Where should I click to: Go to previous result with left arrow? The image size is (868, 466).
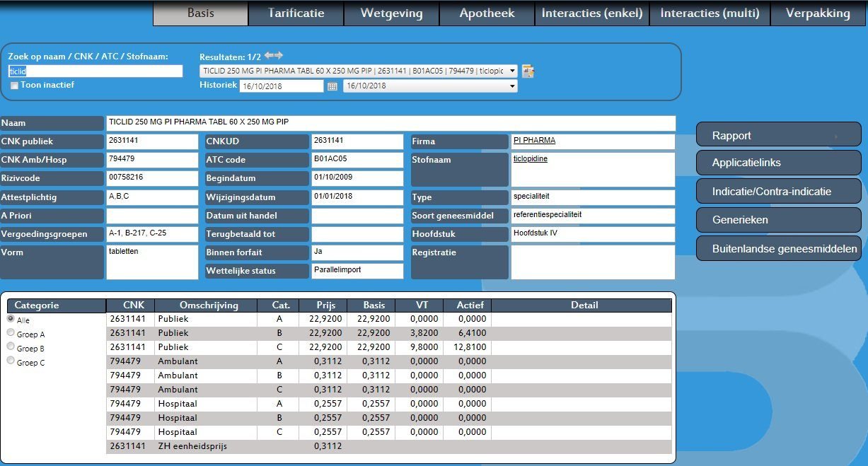tap(269, 55)
